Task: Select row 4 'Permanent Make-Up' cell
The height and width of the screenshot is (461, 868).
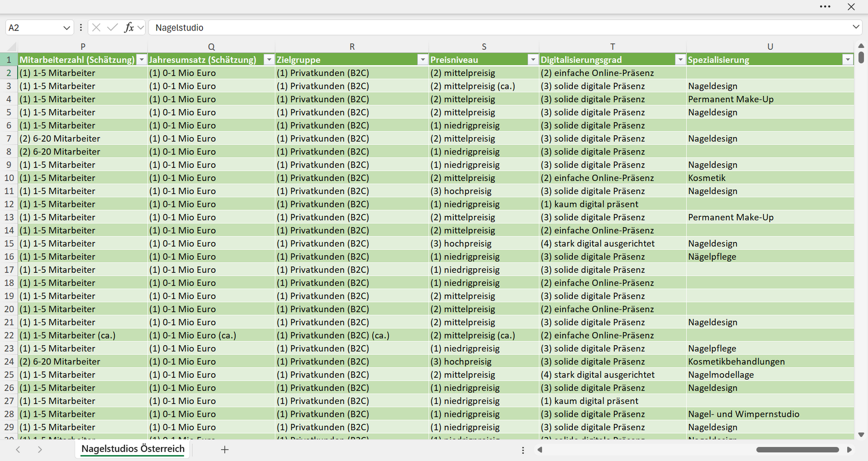Action: pyautogui.click(x=770, y=99)
